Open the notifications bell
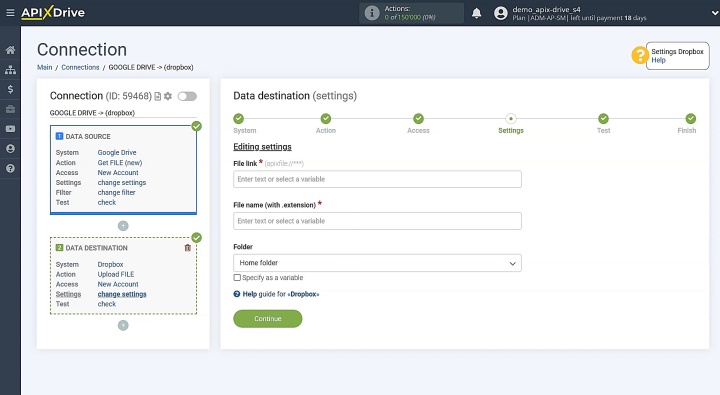 (x=477, y=13)
